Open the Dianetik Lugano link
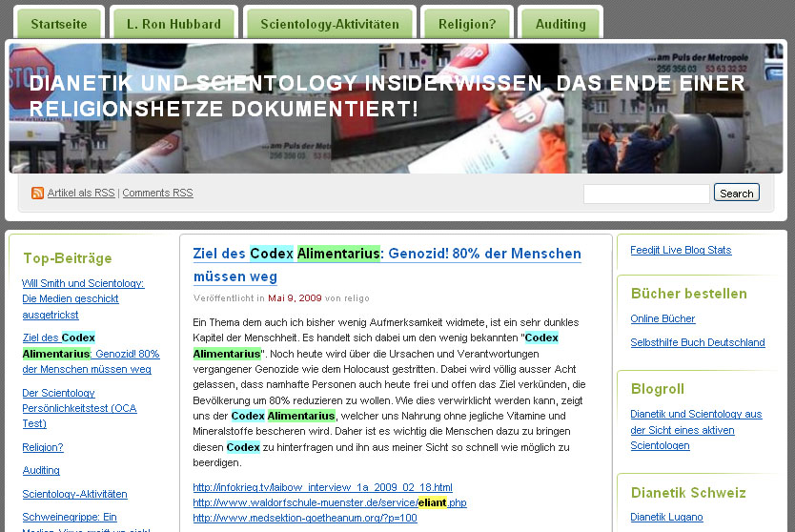 [666, 517]
